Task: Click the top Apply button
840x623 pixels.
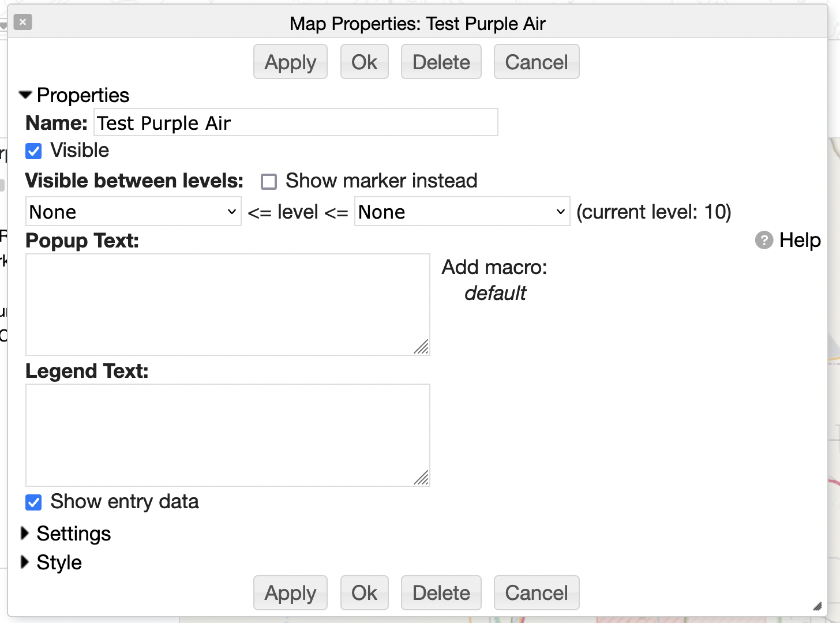Action: (290, 62)
